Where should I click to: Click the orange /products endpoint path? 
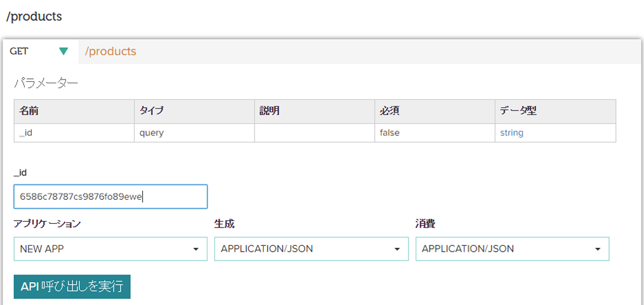coord(110,51)
